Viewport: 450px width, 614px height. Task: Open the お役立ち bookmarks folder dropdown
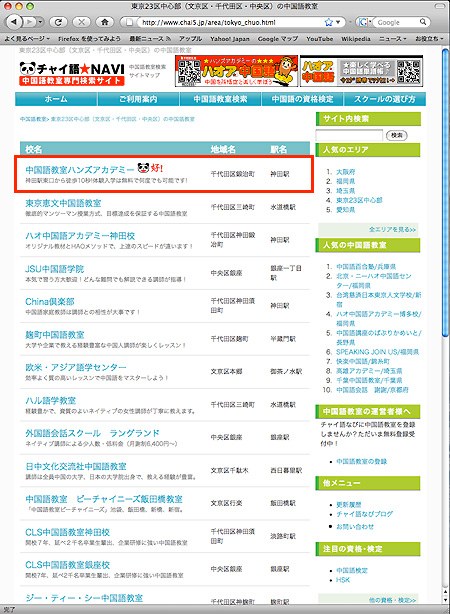point(429,39)
